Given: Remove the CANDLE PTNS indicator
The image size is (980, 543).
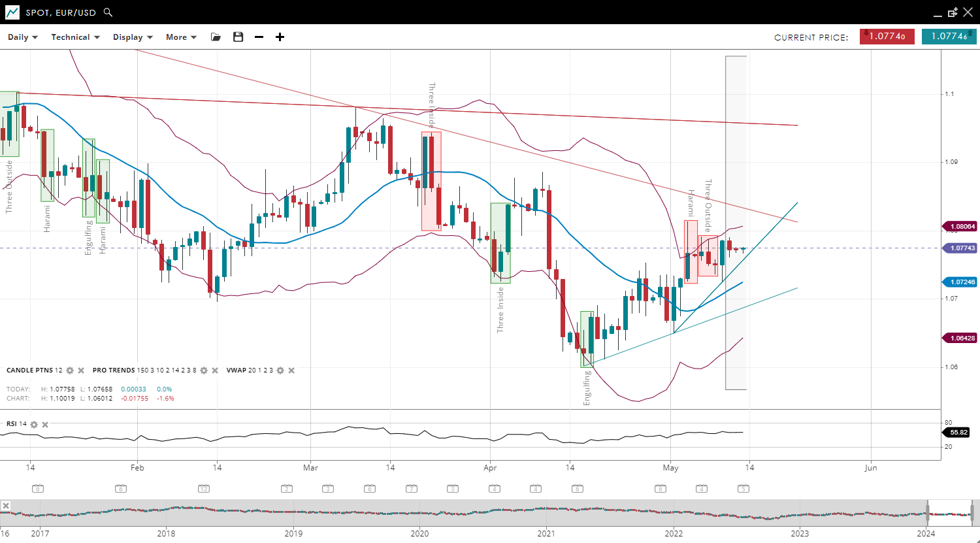Looking at the screenshot, I should pyautogui.click(x=81, y=370).
